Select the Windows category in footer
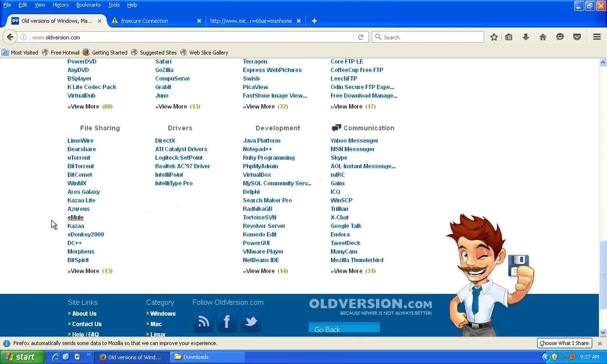 pyautogui.click(x=163, y=314)
